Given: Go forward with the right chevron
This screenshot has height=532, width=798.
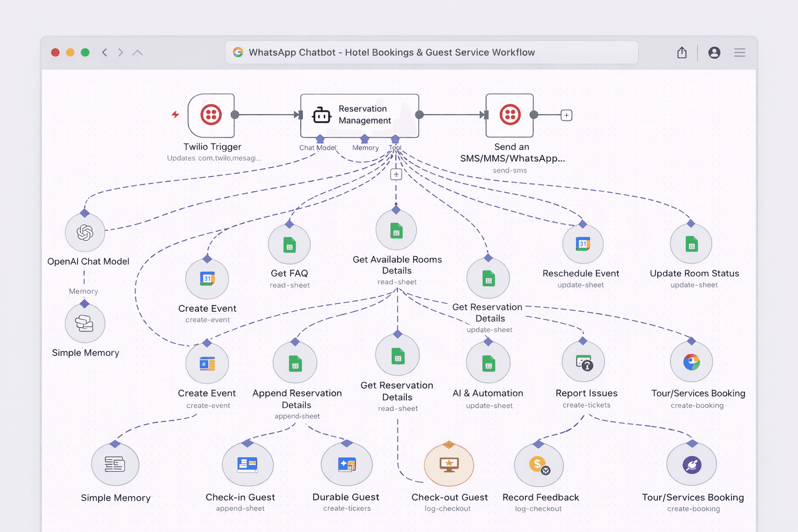Looking at the screenshot, I should [x=121, y=52].
